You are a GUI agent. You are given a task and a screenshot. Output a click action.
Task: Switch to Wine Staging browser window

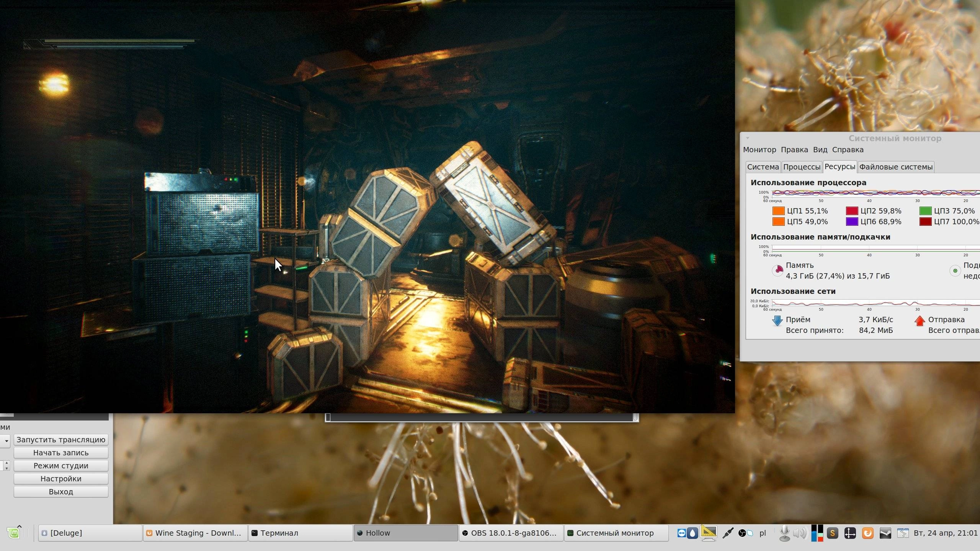coord(195,533)
